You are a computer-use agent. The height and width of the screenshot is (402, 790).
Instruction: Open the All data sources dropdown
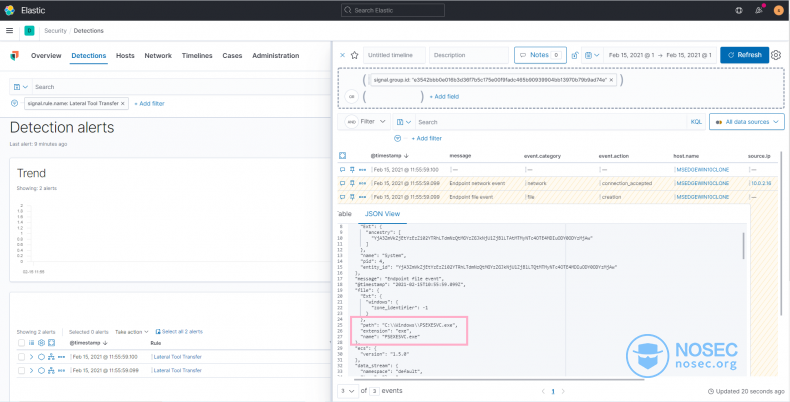coord(747,122)
